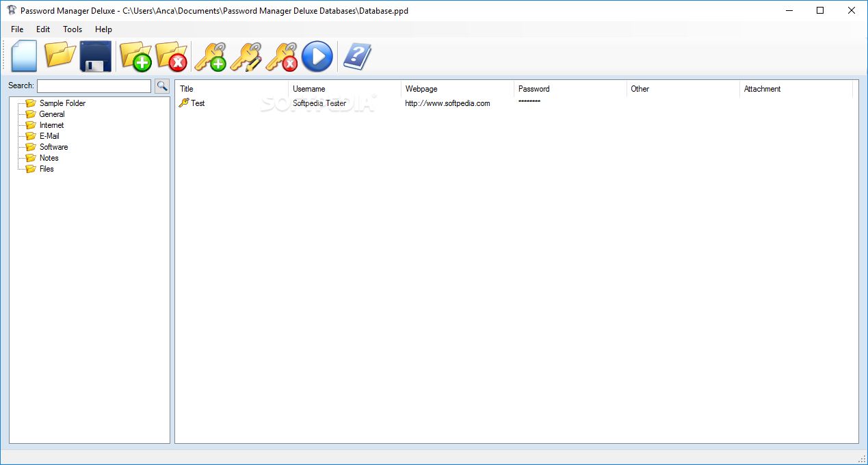
Task: Create a new database with the blank page icon
Action: coord(24,56)
